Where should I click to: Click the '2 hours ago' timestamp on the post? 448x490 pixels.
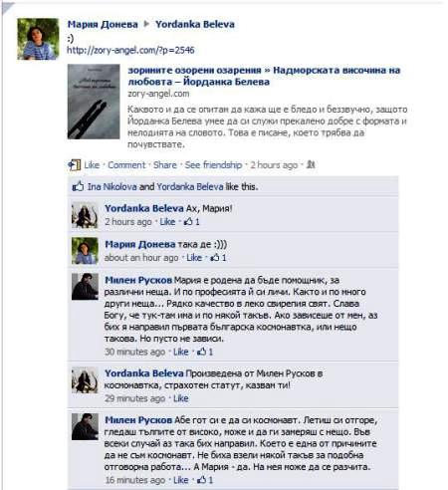(x=274, y=165)
